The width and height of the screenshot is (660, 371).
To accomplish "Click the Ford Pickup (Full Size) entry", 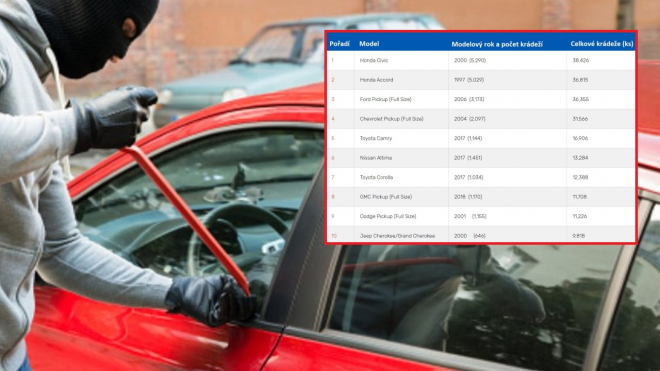I will (386, 99).
